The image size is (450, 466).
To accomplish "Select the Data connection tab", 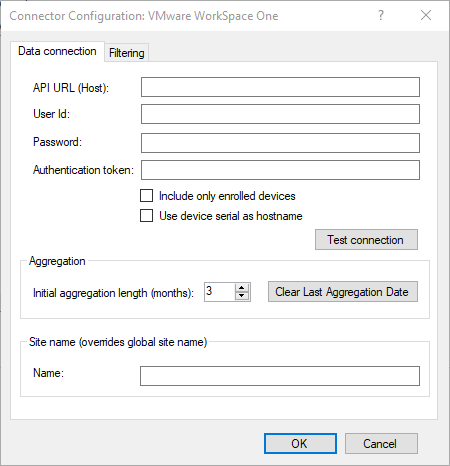I will coord(57,51).
